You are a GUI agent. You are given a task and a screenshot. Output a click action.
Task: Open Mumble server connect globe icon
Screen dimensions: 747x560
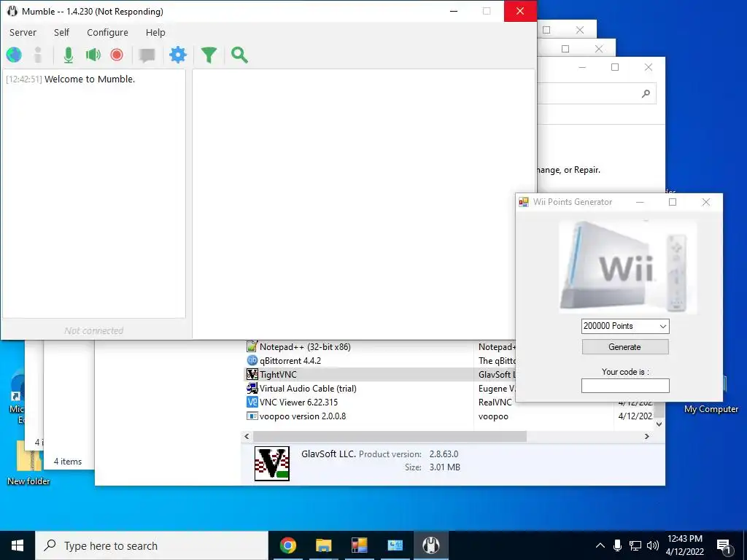(14, 55)
